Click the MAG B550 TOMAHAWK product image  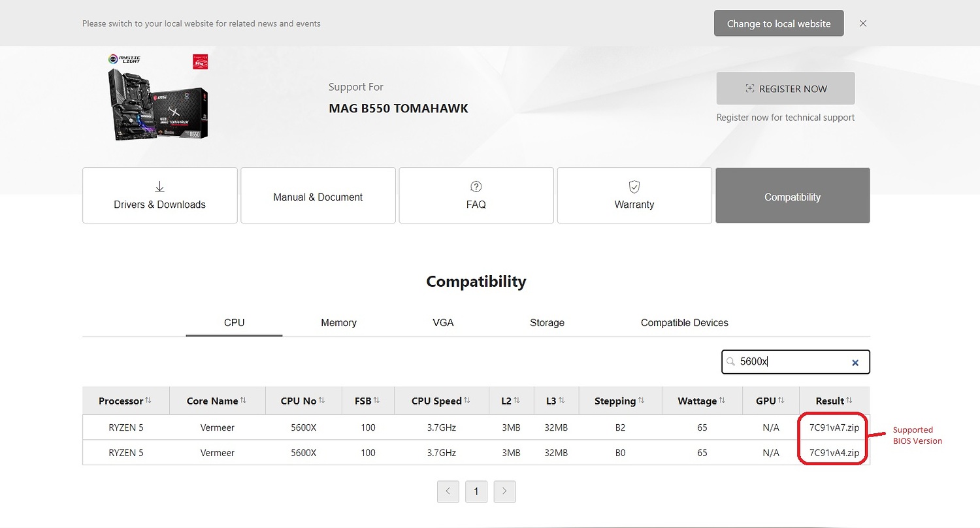pos(158,97)
